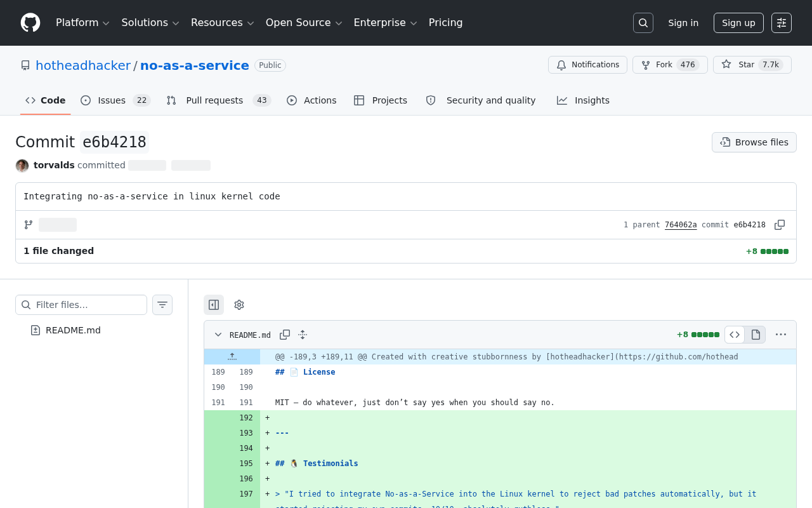Open Security and quality tab
This screenshot has height=508, width=812.
(x=481, y=100)
